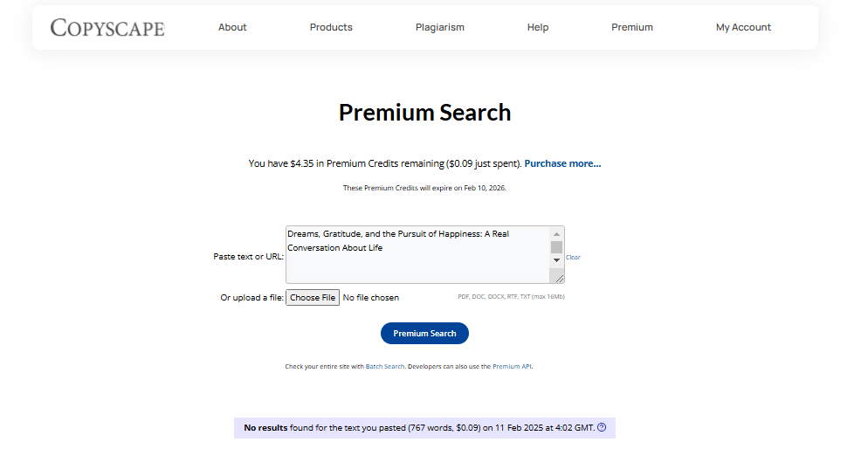868x456 pixels.
Task: Click the textarea scroll up arrow
Action: (x=556, y=234)
